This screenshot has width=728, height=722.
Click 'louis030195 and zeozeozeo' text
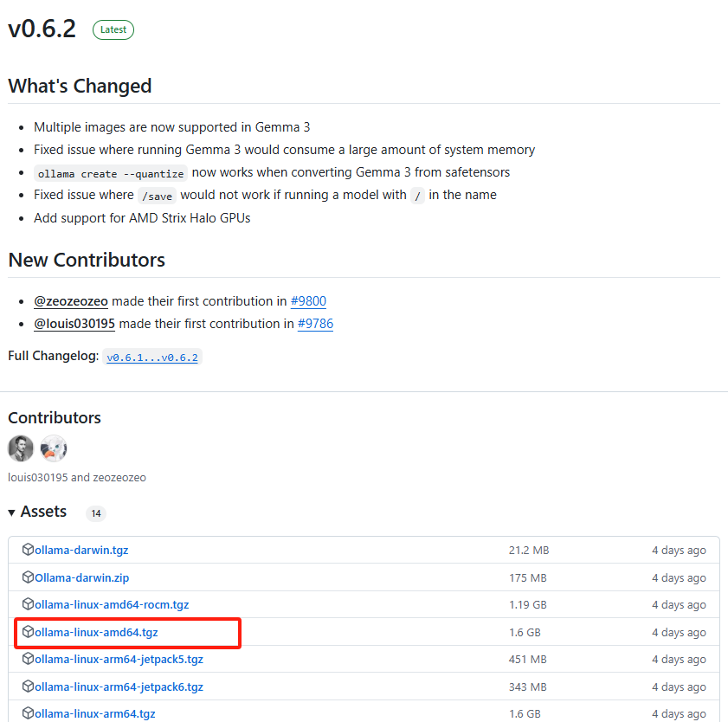pos(77,477)
